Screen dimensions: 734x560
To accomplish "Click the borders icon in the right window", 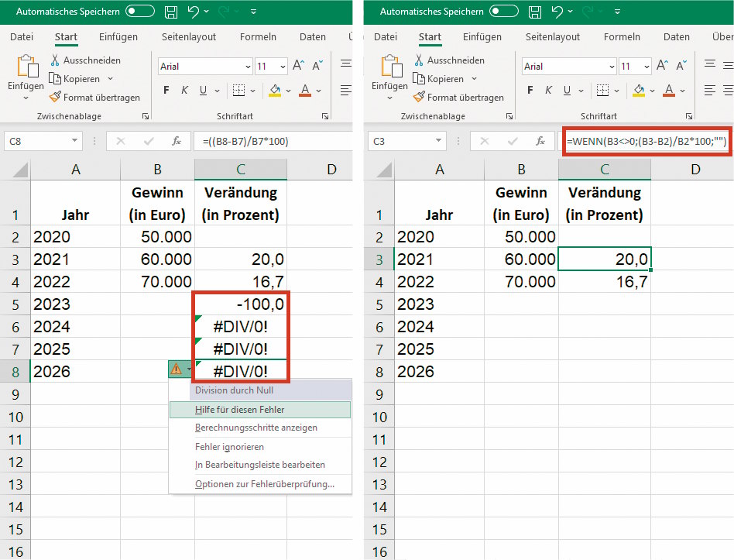I will click(604, 91).
